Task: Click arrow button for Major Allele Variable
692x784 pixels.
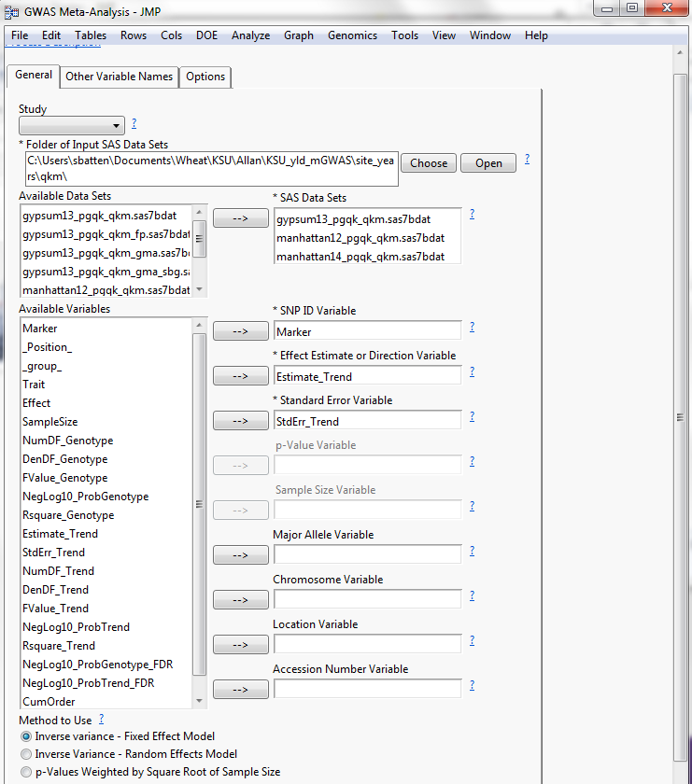Action: click(240, 555)
